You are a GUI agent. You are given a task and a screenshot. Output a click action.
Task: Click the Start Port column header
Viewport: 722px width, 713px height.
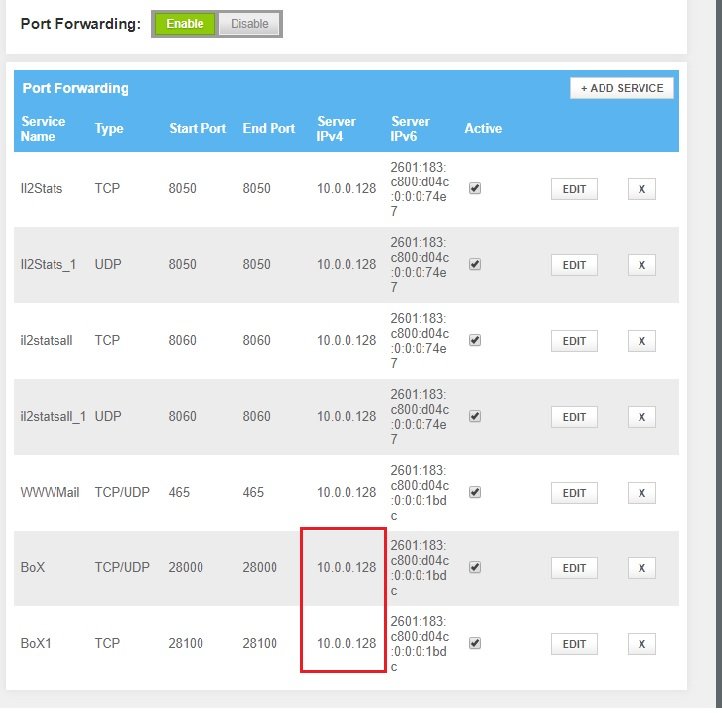pyautogui.click(x=198, y=128)
